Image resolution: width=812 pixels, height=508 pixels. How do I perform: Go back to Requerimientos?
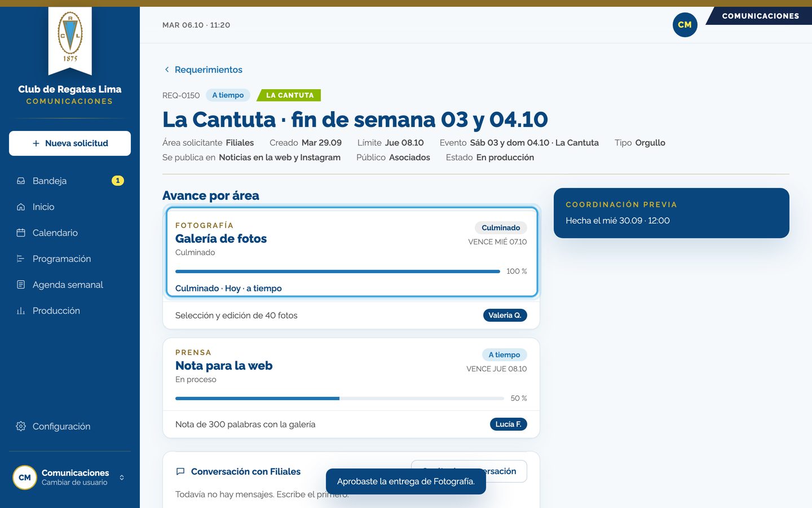coord(203,69)
